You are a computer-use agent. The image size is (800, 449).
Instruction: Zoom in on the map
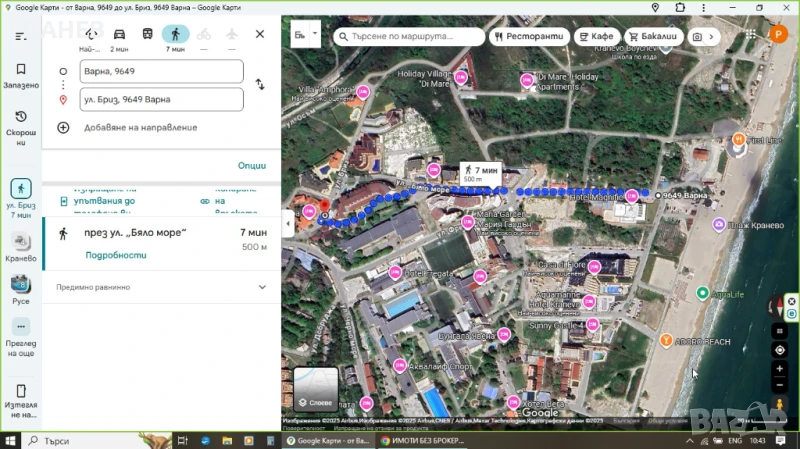pos(779,368)
